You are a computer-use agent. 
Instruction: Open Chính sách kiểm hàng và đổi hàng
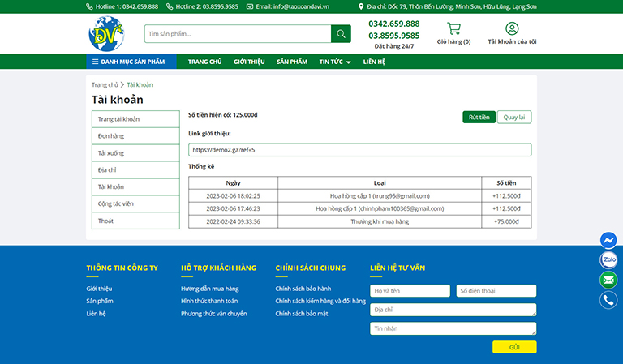click(x=320, y=301)
